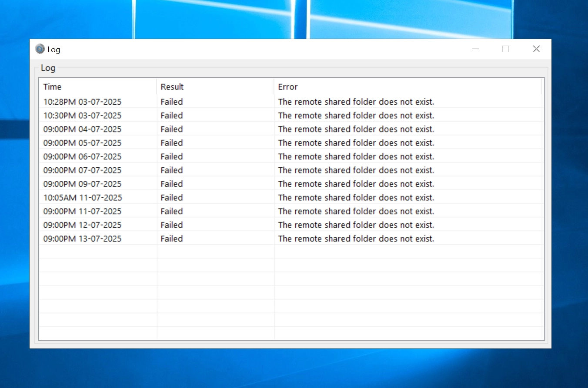Click the error message in the first row
The height and width of the screenshot is (388, 588).
356,102
